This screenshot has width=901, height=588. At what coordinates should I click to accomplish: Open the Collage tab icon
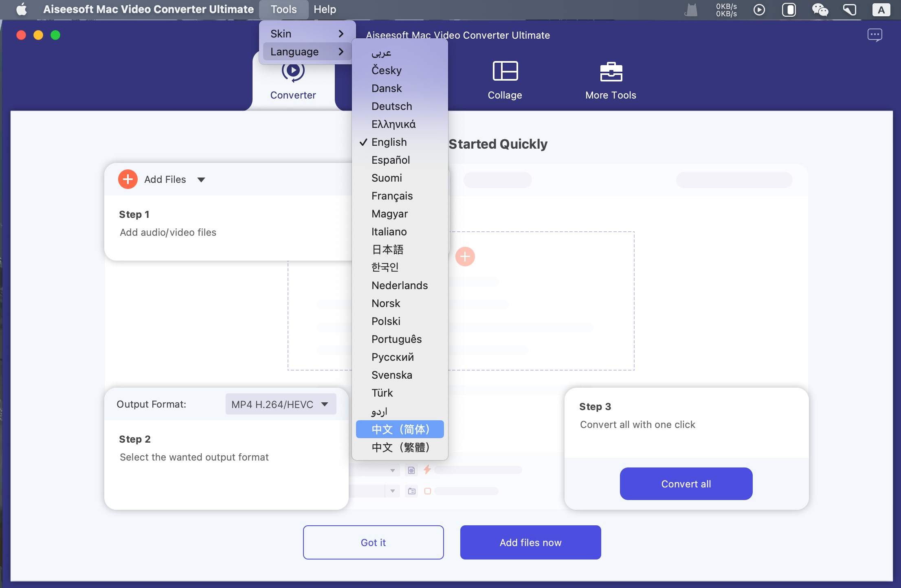505,71
